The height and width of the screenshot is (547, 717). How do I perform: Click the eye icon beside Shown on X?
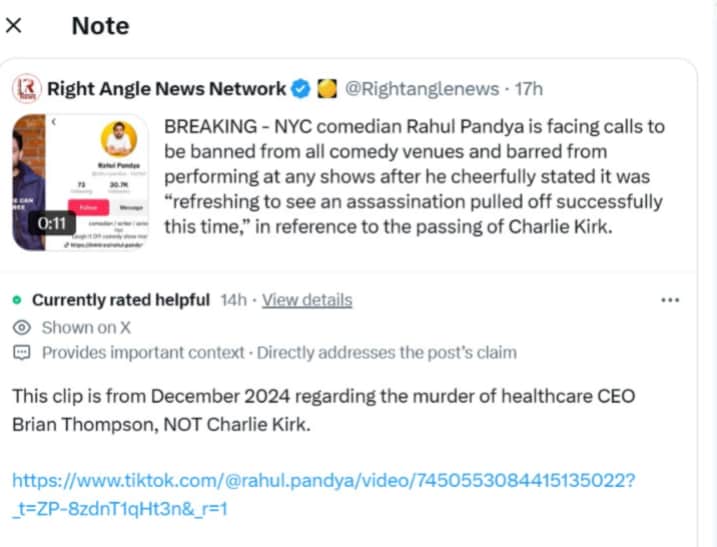pyautogui.click(x=22, y=327)
